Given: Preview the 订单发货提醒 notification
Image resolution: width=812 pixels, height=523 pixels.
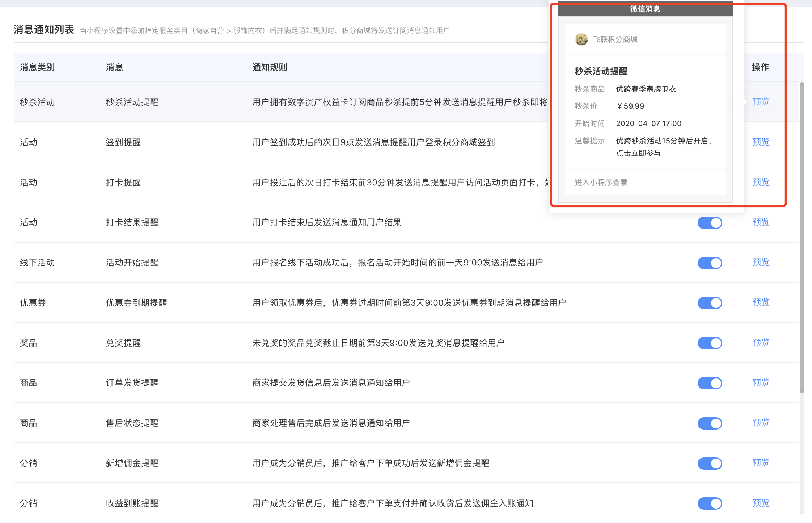Looking at the screenshot, I should (x=761, y=383).
